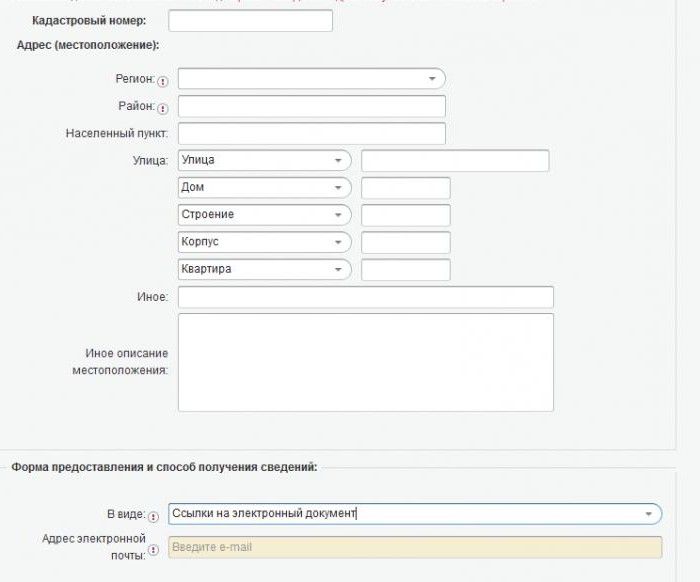Click info icon beside Адрес электронной почты
The height and width of the screenshot is (582, 700).
[x=153, y=549]
